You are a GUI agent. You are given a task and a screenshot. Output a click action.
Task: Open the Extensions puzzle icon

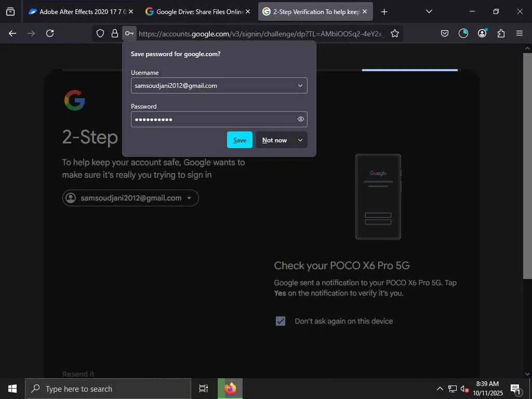pos(501,33)
